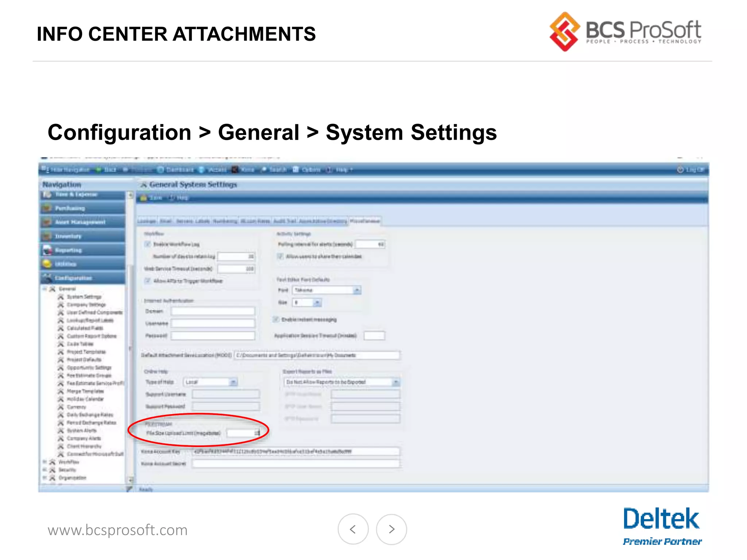This screenshot has height=560, width=747.
Task: Open the Export Reports as Files dropdown
Action: pyautogui.click(x=342, y=382)
